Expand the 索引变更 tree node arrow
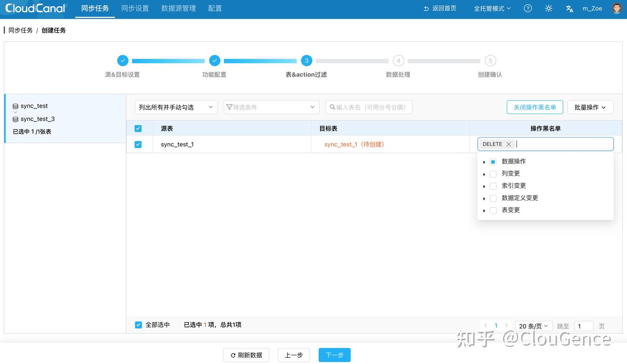Viewport: 627px width, 364px height. point(484,186)
